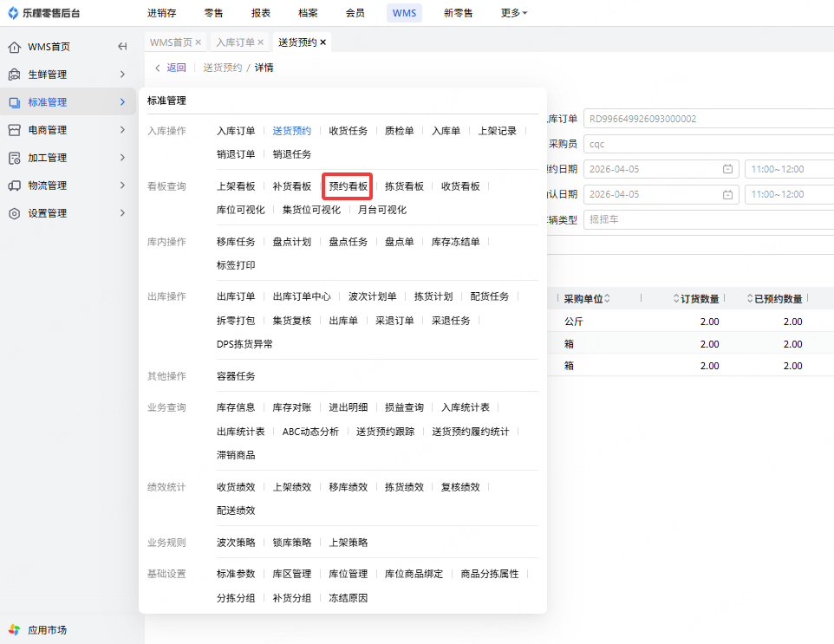Open 盘点计划 menu entry
This screenshot has height=644, width=834.
point(291,242)
